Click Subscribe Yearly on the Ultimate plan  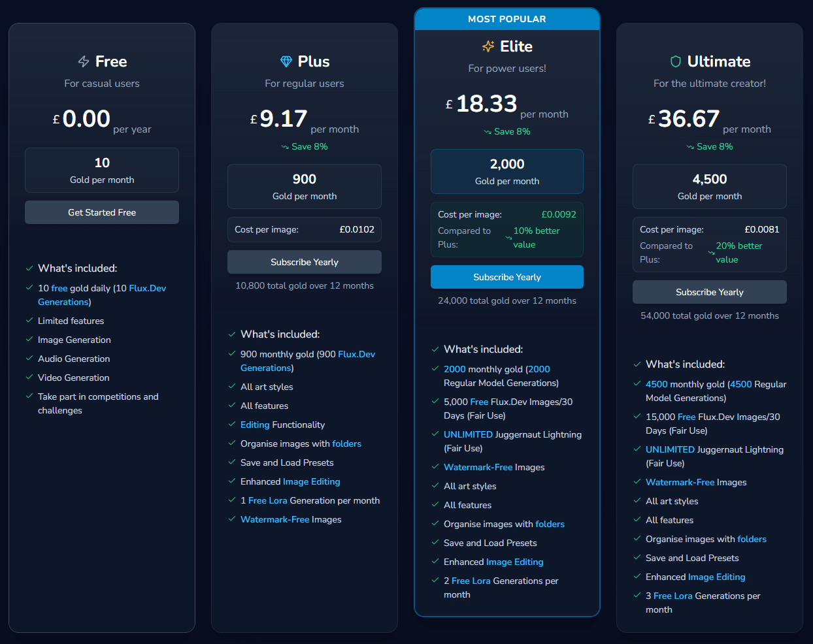tap(709, 292)
